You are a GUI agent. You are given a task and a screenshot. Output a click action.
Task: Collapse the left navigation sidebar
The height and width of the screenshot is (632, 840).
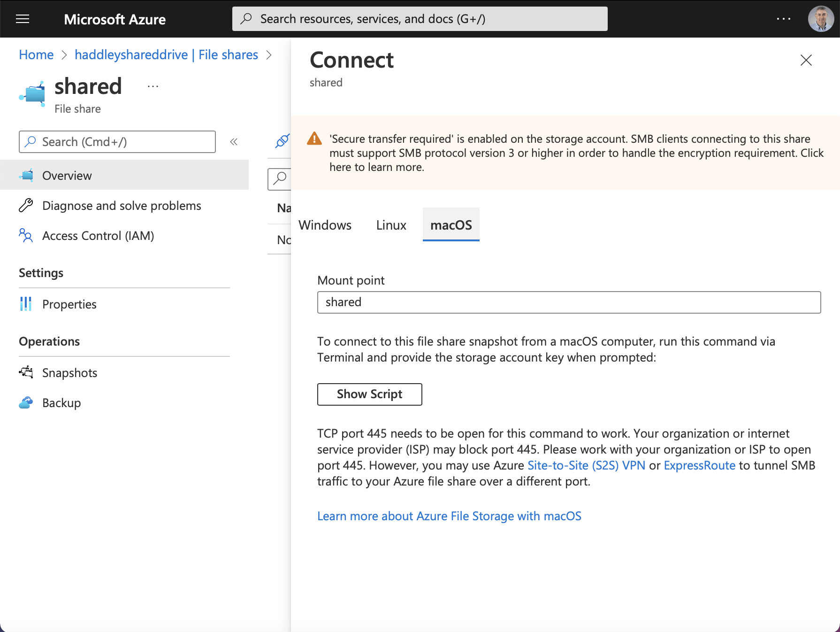point(234,142)
